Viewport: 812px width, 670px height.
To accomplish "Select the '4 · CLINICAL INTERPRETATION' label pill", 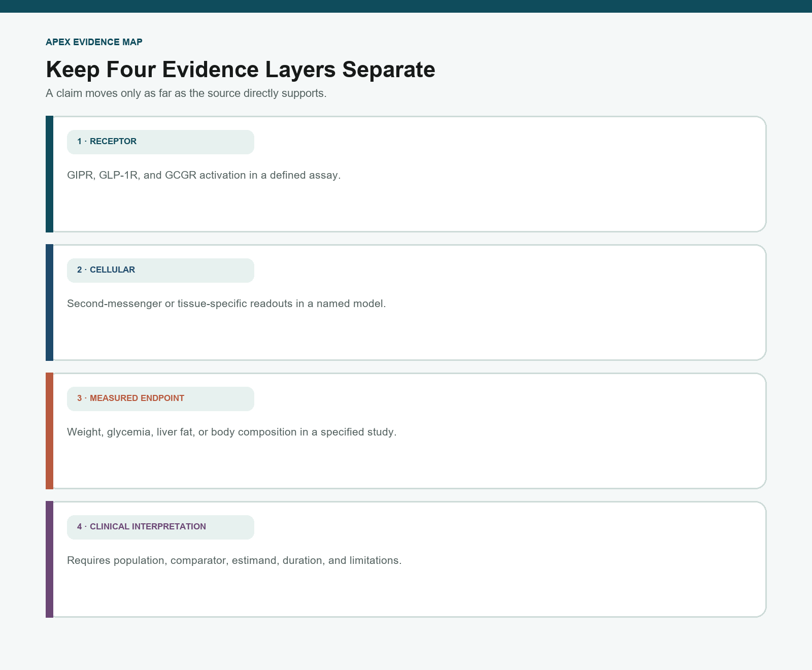I will (x=160, y=527).
